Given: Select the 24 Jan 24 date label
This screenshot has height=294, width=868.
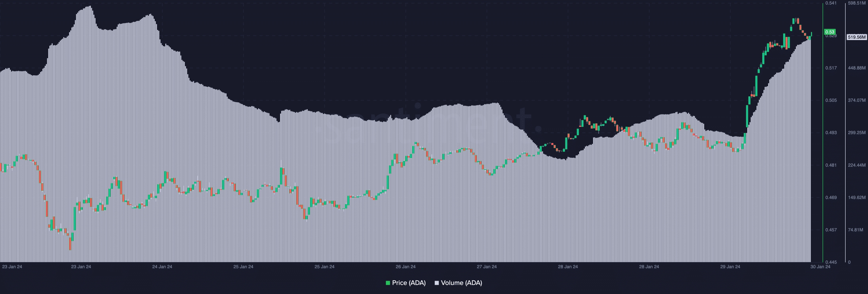Looking at the screenshot, I should point(162,267).
